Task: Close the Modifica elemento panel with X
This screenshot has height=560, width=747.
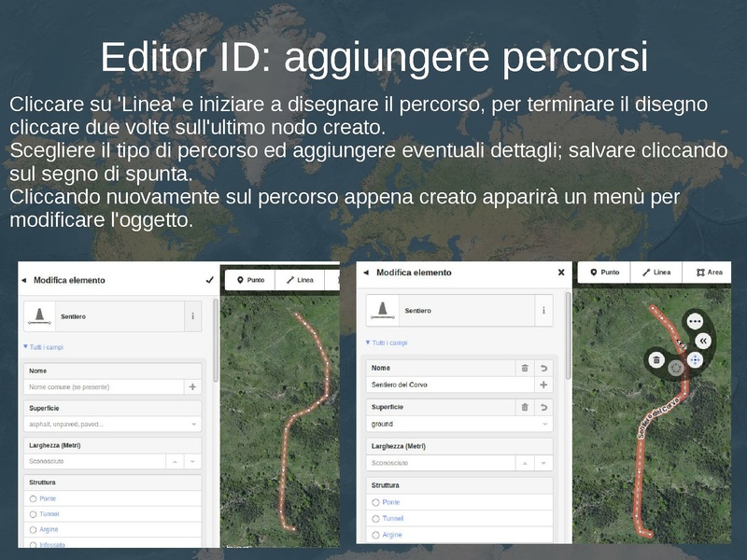Action: [x=561, y=273]
